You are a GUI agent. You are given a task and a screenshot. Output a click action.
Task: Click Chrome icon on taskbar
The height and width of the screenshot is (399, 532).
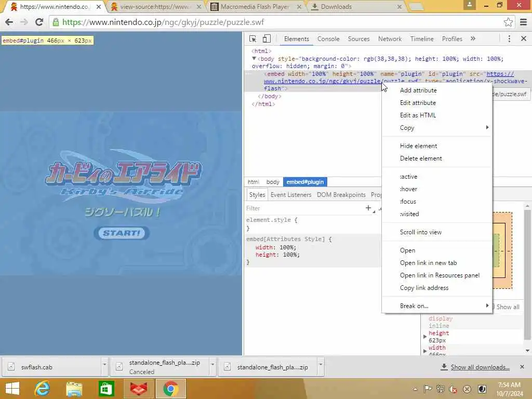pyautogui.click(x=170, y=389)
